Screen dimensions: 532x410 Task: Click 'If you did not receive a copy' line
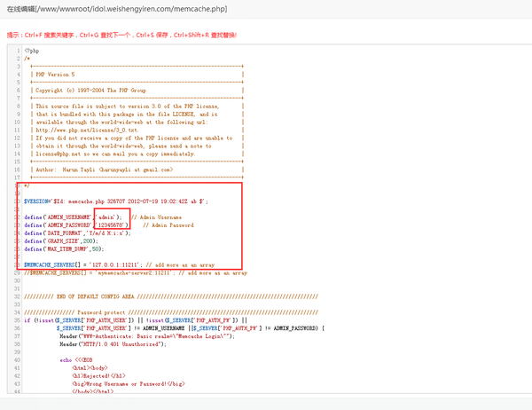(x=134, y=138)
